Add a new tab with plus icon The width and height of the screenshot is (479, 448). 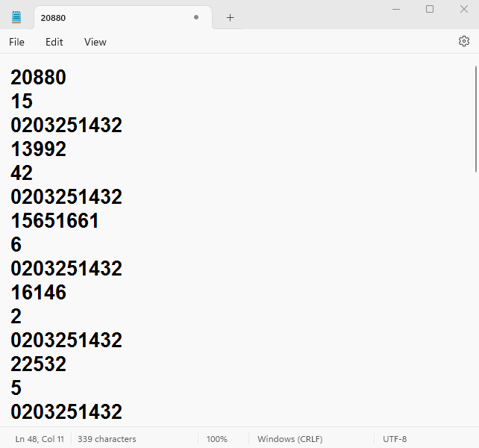coord(230,17)
